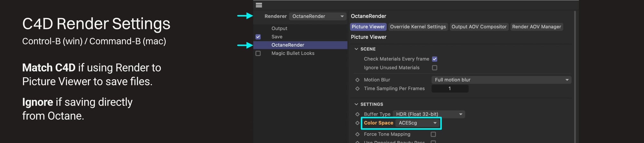Enable the Force Tone Mapping checkbox
644x143 pixels.
click(433, 134)
